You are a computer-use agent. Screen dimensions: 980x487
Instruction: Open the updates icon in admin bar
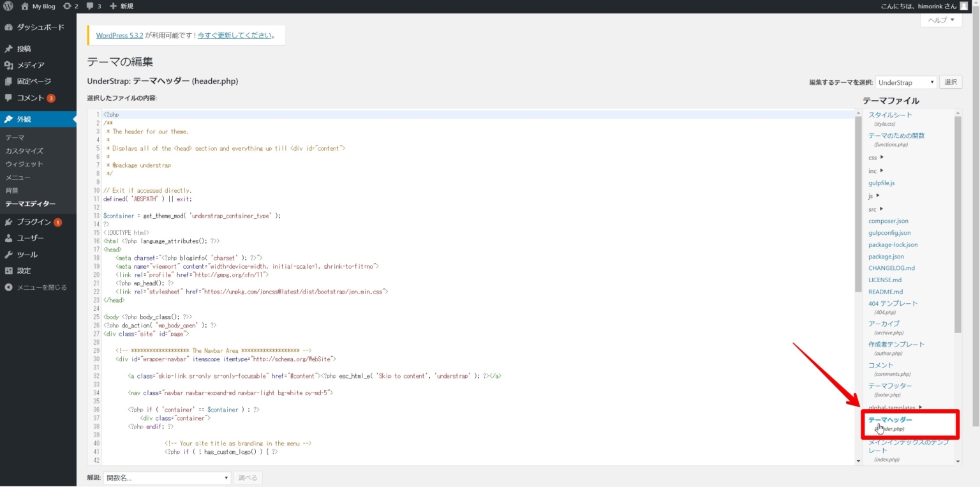tap(67, 6)
